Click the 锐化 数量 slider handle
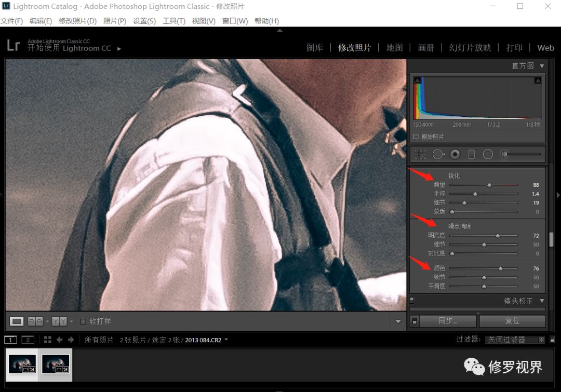 pyautogui.click(x=489, y=185)
